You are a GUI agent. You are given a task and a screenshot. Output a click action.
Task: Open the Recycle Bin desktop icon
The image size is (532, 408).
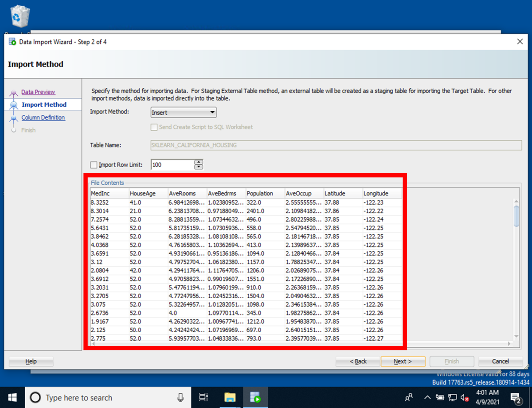pyautogui.click(x=20, y=17)
